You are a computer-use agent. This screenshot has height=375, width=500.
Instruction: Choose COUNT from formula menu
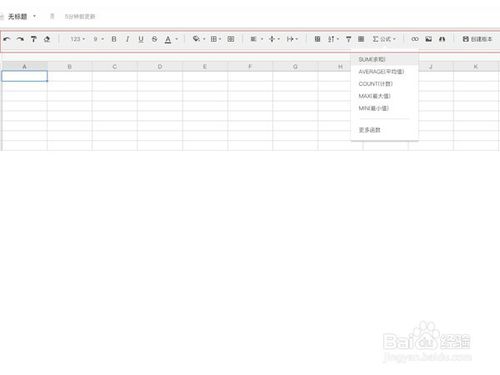point(384,84)
